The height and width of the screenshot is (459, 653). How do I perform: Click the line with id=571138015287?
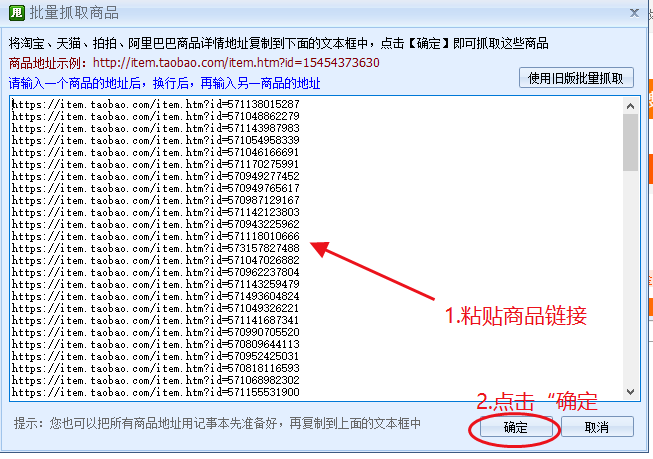(x=156, y=104)
